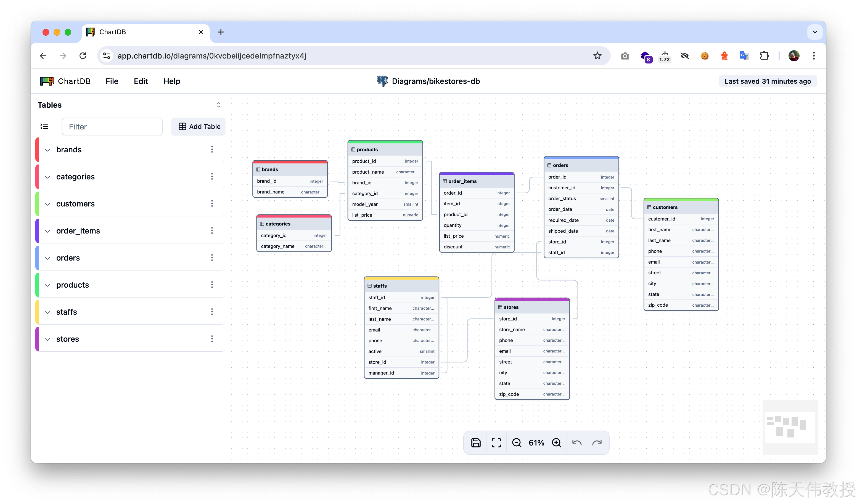
Task: Bookmark this page with the star icon
Action: tap(597, 56)
